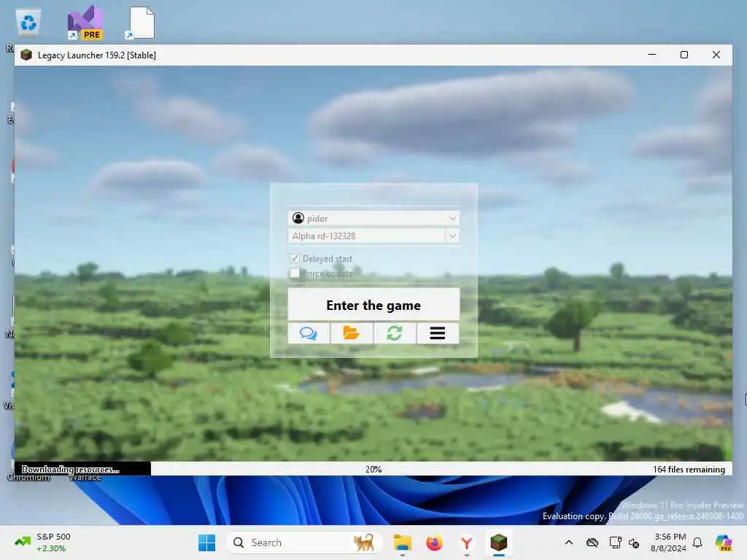
Task: Open File Explorer from the taskbar
Action: 402,542
